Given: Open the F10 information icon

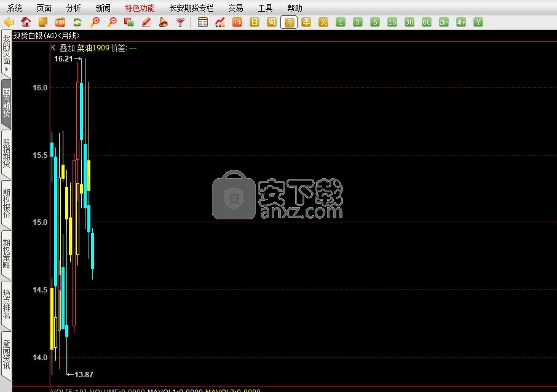Looking at the screenshot, I should (x=60, y=23).
